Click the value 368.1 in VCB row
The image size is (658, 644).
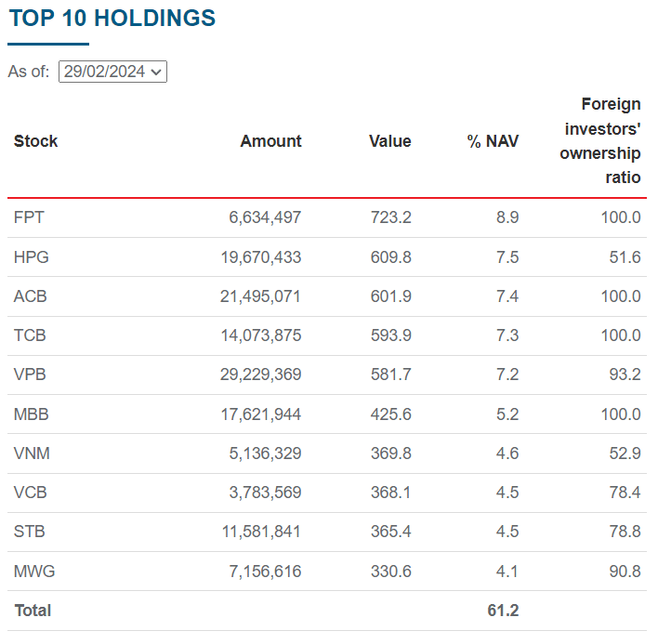390,493
